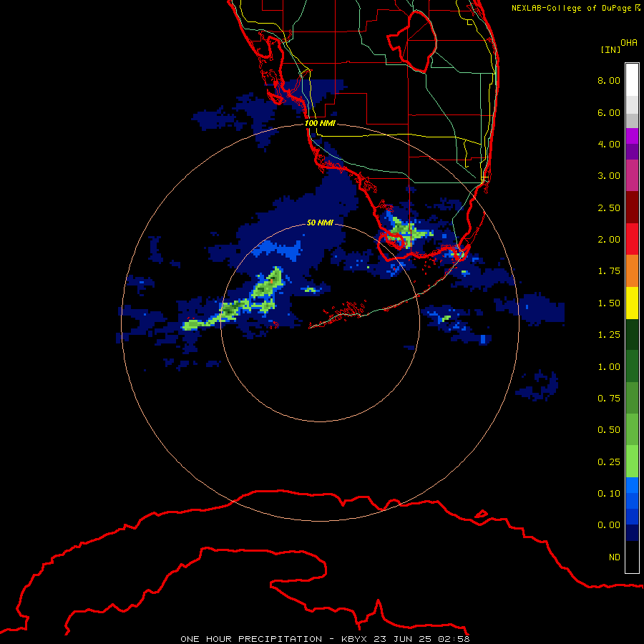Pick the royal blue 0.00 legend swatch
644x644 pixels.
pyautogui.click(x=632, y=517)
